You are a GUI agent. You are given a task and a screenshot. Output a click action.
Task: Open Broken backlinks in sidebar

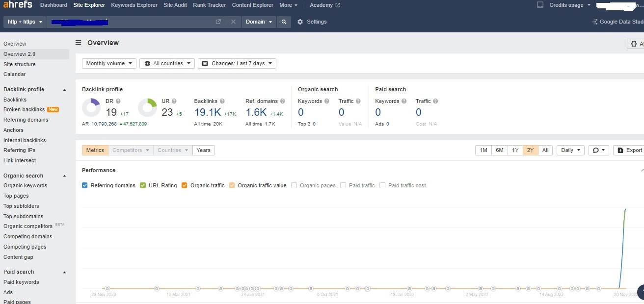24,110
